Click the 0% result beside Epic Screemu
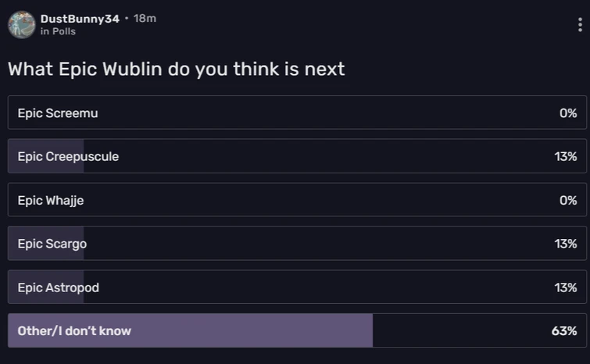Screen dimensions: 590x364 (568, 113)
